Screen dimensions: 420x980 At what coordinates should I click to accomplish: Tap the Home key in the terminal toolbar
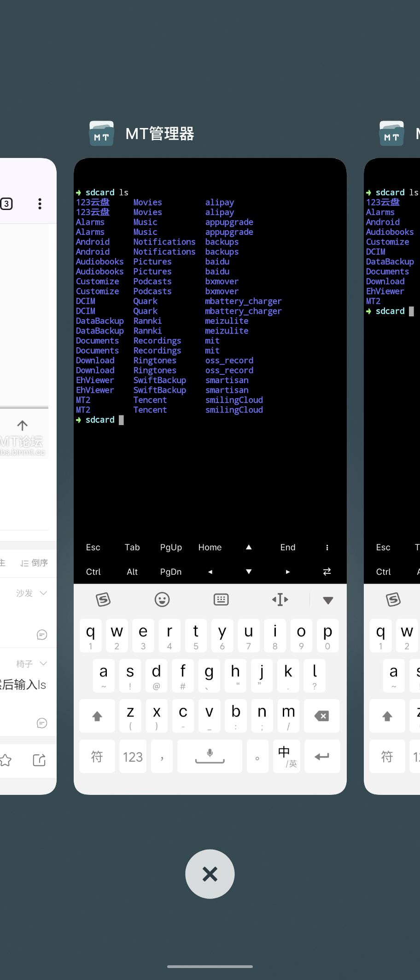click(210, 547)
